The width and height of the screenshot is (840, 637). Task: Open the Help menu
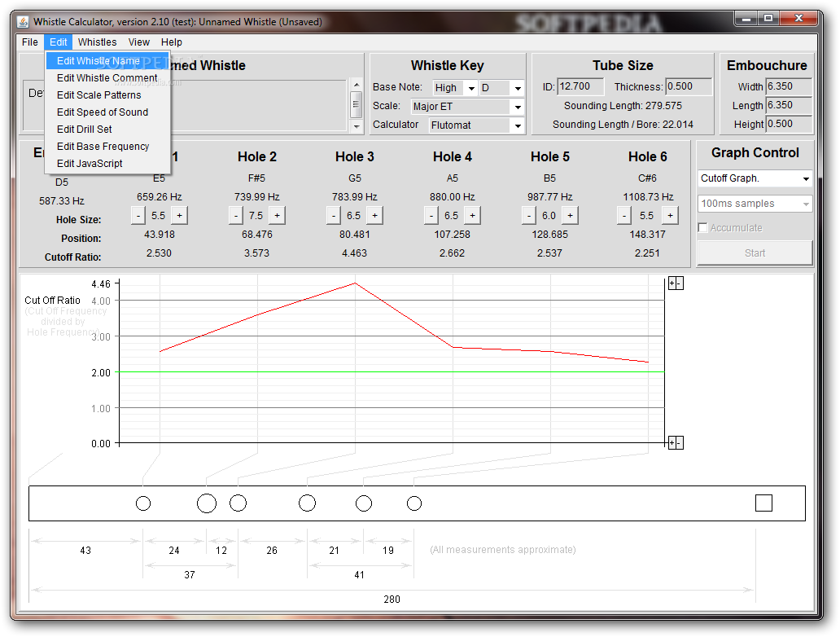tap(172, 42)
